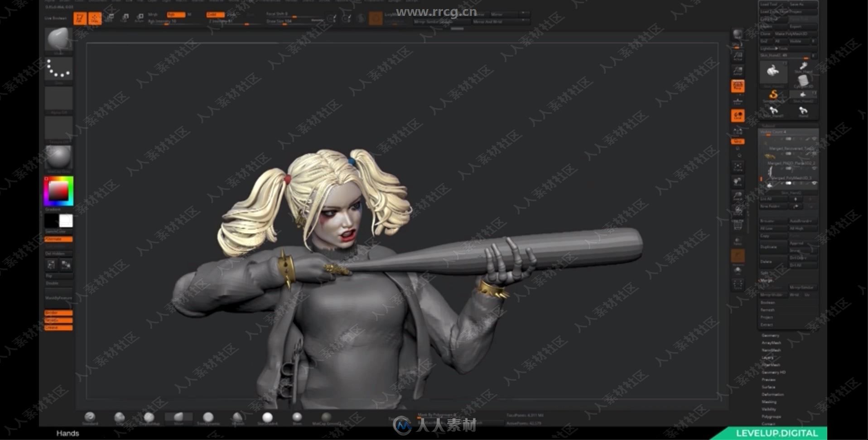Open the Texture Off slot
The width and height of the screenshot is (868, 440).
(x=58, y=129)
